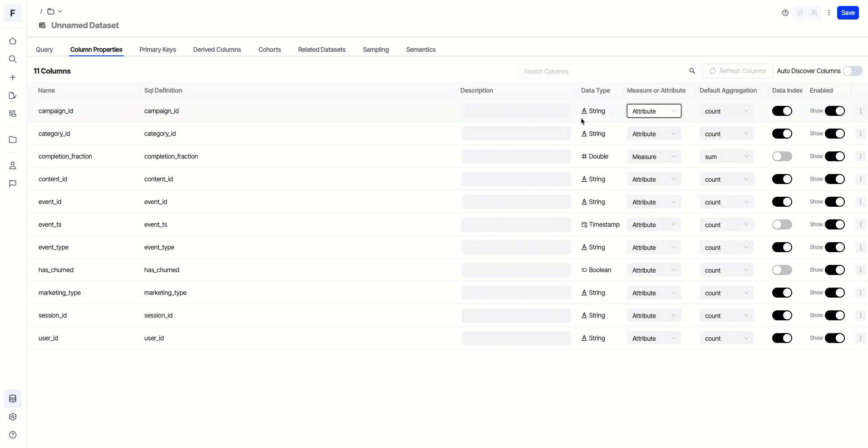Click the copy link icon in header

point(800,13)
